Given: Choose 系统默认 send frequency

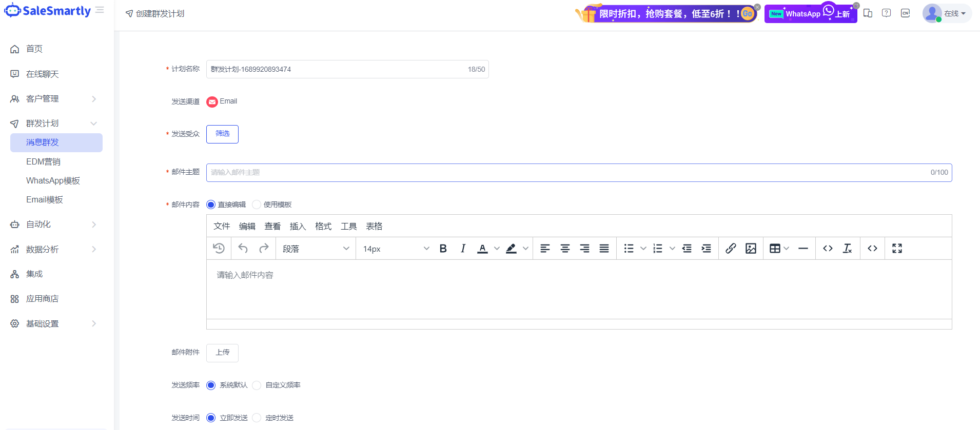Looking at the screenshot, I should [211, 385].
